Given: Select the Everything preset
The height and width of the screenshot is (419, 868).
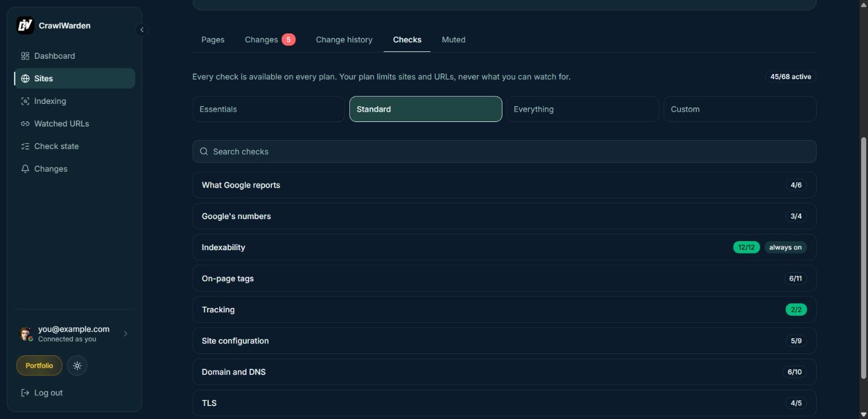Looking at the screenshot, I should [x=583, y=109].
